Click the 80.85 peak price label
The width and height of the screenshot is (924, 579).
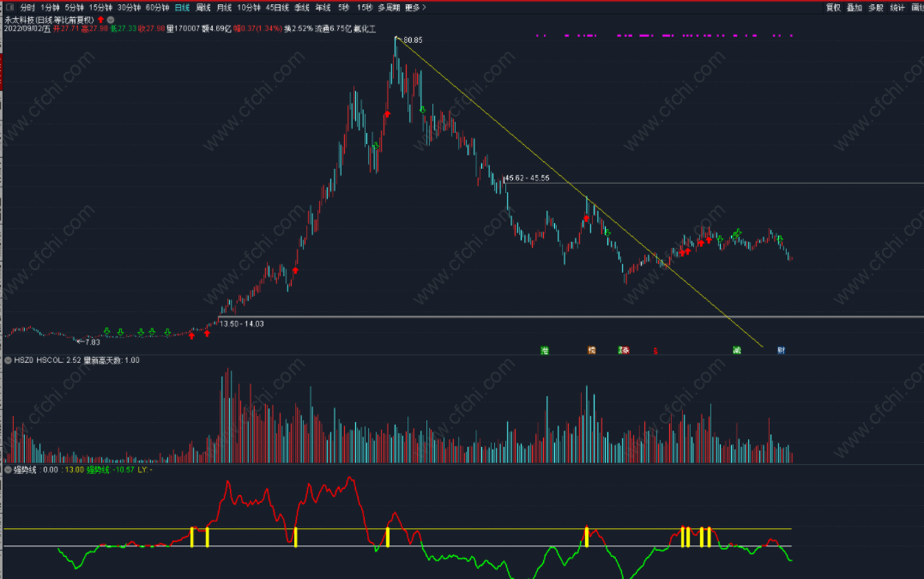[x=413, y=40]
